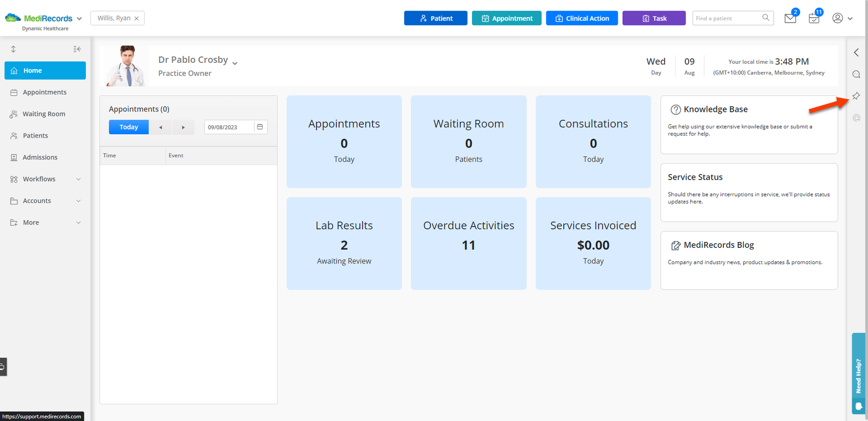Click the @ mentions icon in right rail
This screenshot has height=421, width=868.
[x=857, y=118]
